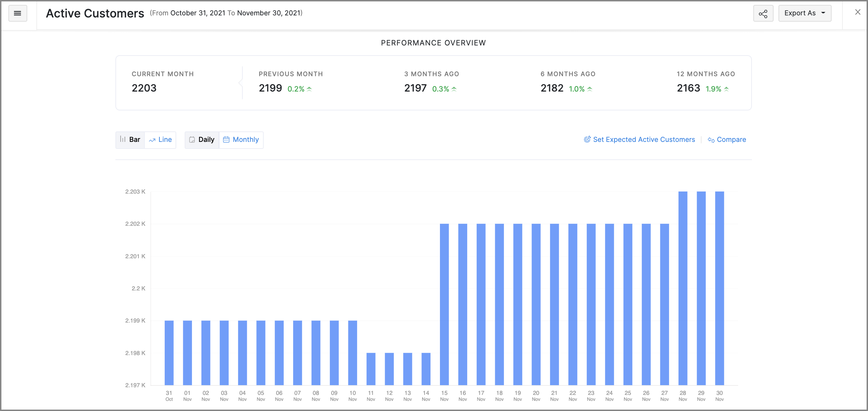Click the compare arrows icon
The image size is (868, 411).
pyautogui.click(x=711, y=140)
